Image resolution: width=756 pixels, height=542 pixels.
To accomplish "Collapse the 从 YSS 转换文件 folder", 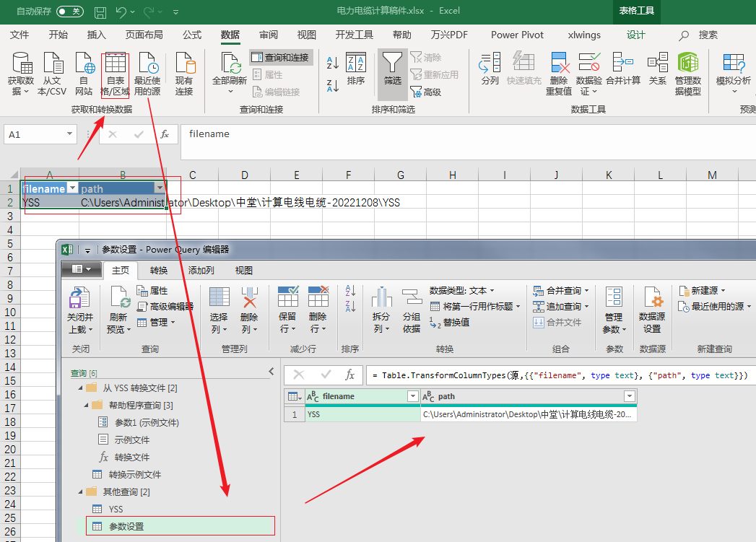I will (80, 388).
